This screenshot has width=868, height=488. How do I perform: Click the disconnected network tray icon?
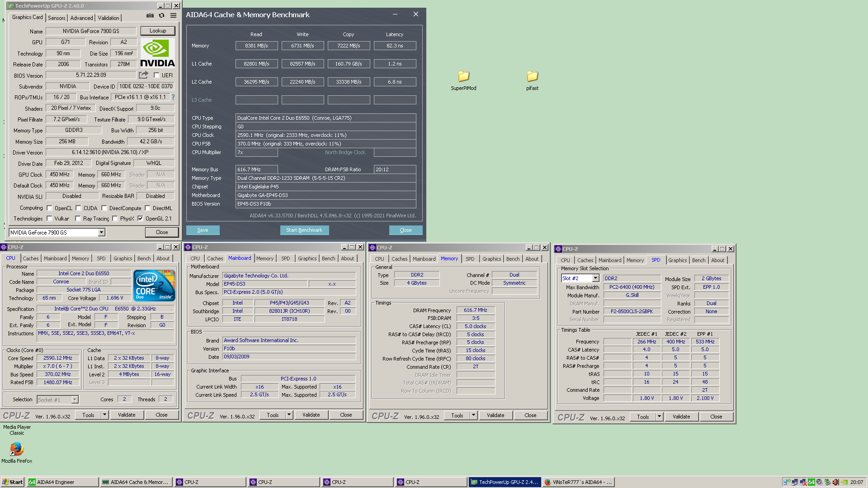[803, 482]
